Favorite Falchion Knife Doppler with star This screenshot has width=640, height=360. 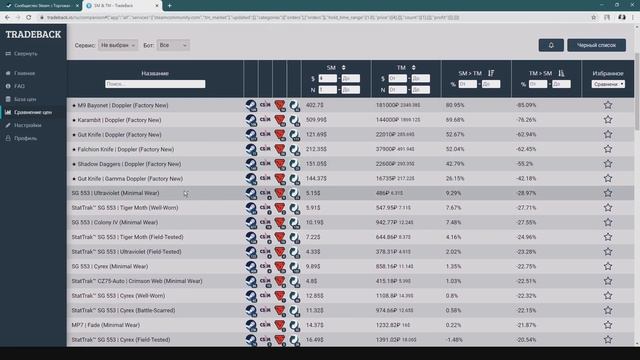pos(608,149)
